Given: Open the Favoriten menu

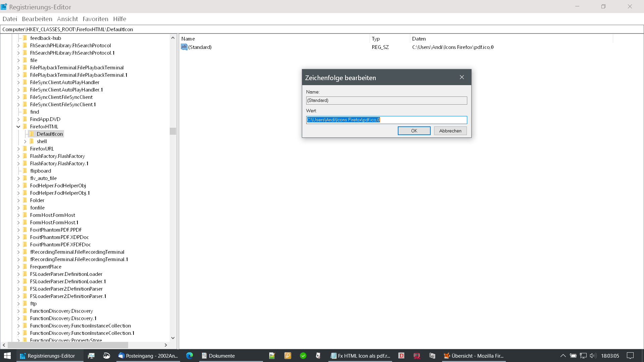Looking at the screenshot, I should point(95,19).
